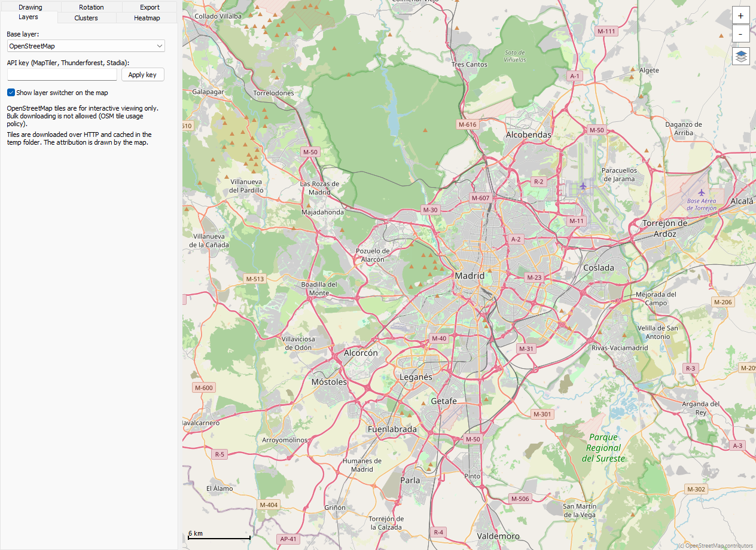Click the M-616 road shield
Viewport: 756px width, 550px height.
pos(467,124)
